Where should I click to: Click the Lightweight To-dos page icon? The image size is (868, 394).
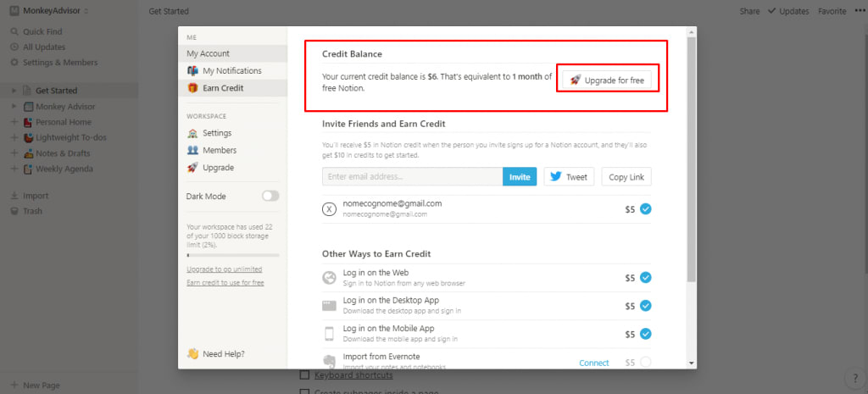tap(28, 138)
